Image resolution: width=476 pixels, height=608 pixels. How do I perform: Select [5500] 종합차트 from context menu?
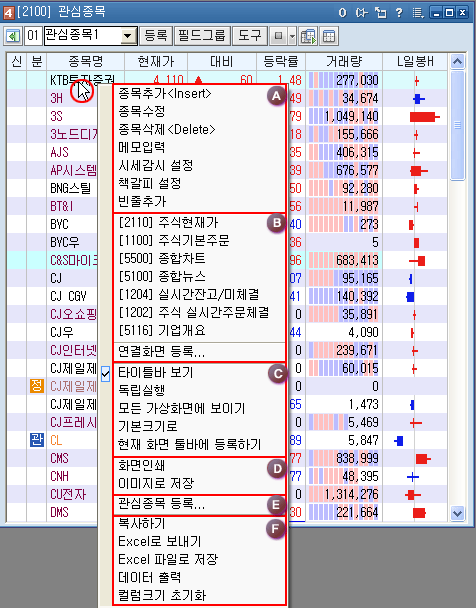pos(162,259)
